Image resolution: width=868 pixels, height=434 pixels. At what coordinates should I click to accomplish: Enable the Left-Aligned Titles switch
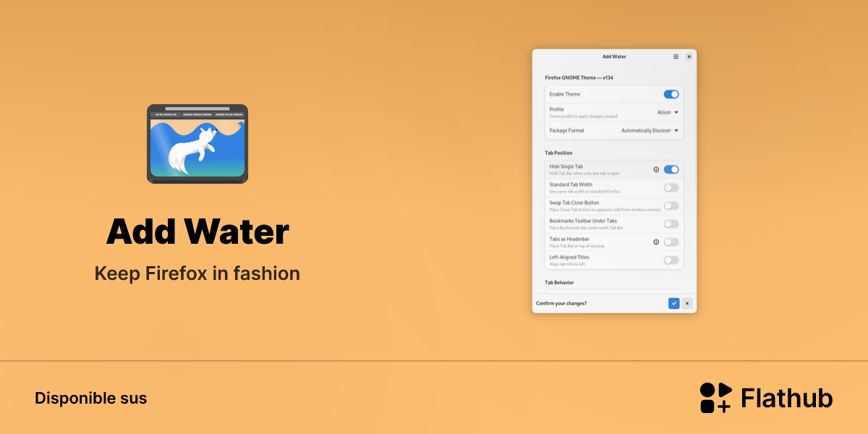(x=671, y=260)
